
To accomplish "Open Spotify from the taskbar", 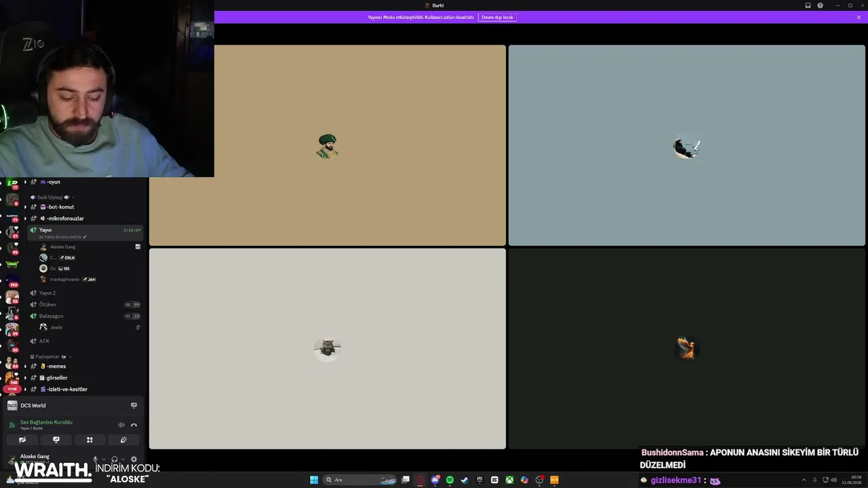I will click(x=450, y=480).
